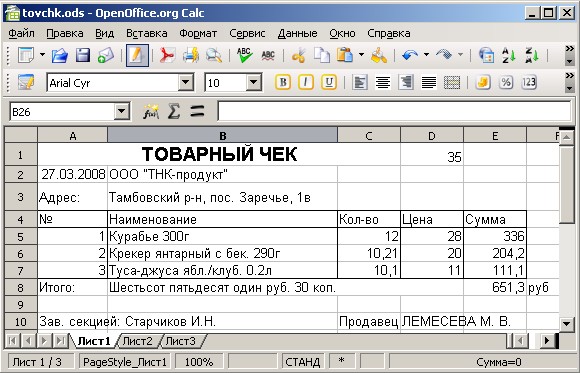
Task: Select the cell containing Курабье 300г
Action: coord(222,236)
